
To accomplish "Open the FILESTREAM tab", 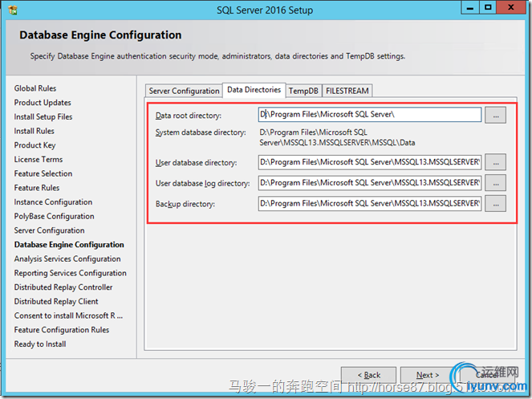I will [347, 91].
